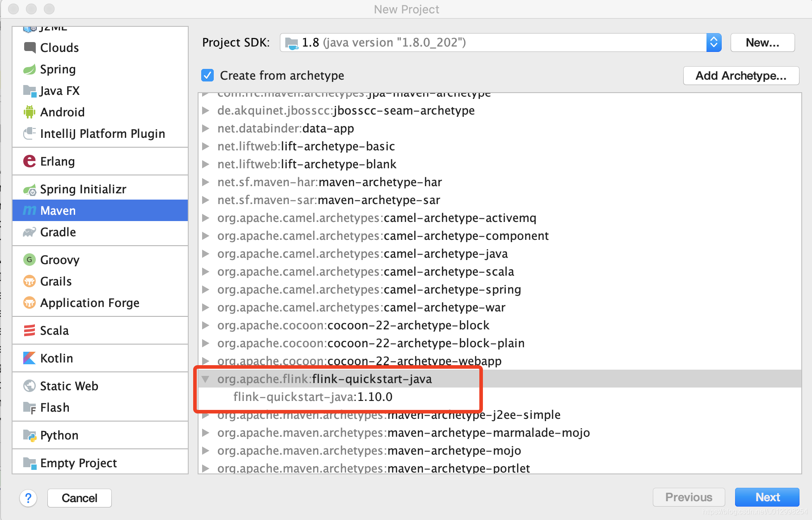
Task: Select Spring Initializr project type
Action: pos(100,189)
